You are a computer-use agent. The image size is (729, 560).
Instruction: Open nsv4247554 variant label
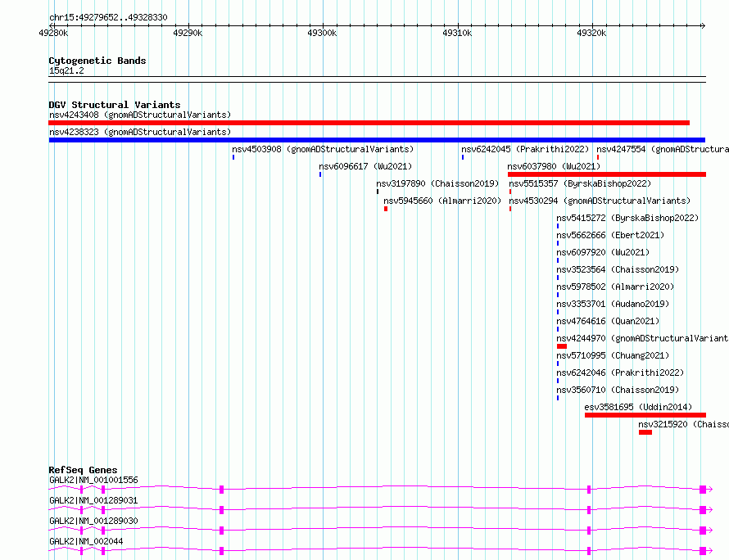click(663, 149)
